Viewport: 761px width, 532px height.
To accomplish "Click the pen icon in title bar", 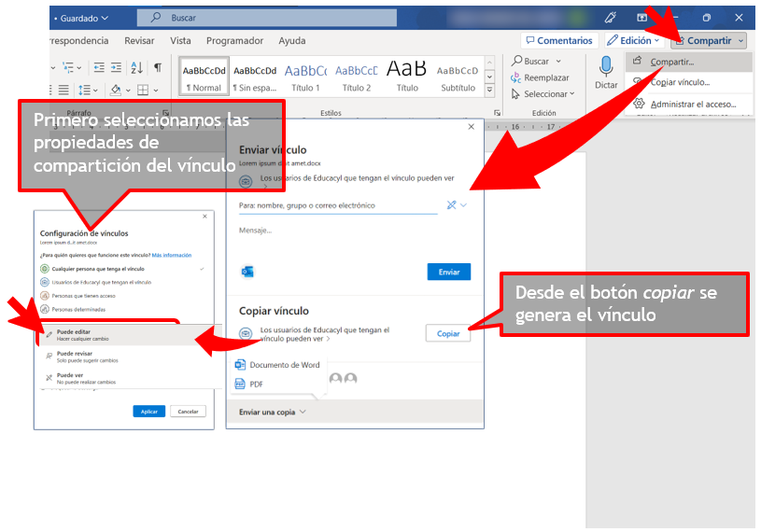I will tap(611, 18).
